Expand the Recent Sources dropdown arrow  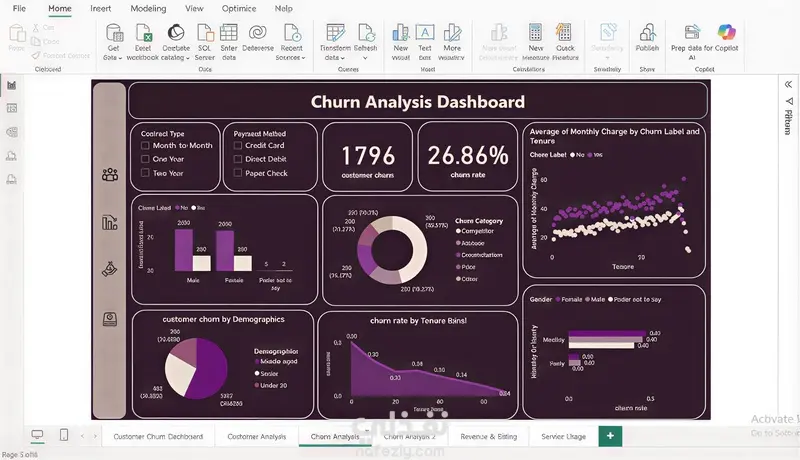[303, 58]
